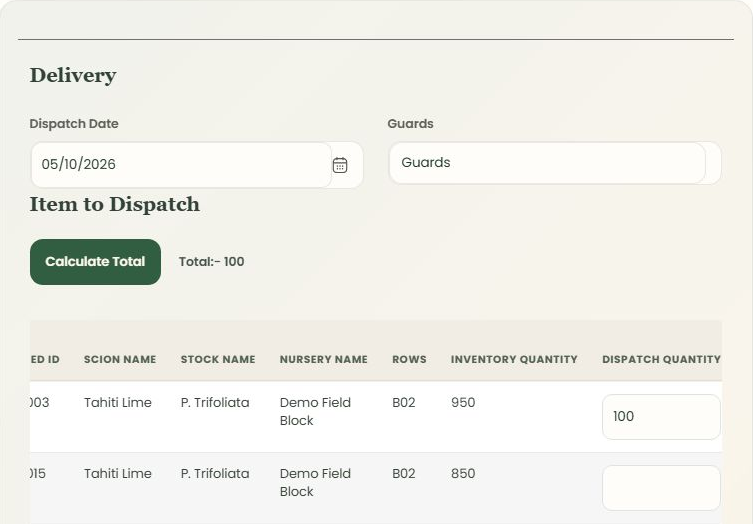The height and width of the screenshot is (524, 753).
Task: Click Tahiti Lime in the 950 row
Action: coord(118,402)
